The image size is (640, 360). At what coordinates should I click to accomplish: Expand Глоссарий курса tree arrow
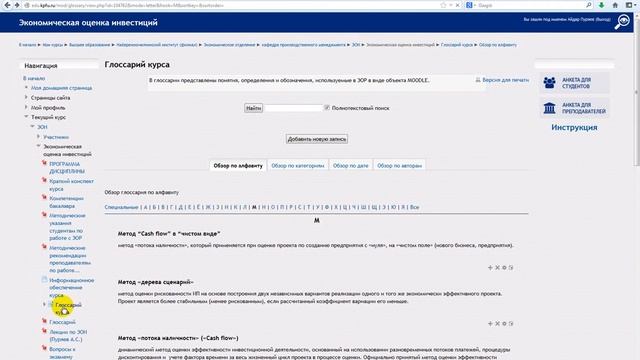click(44, 304)
